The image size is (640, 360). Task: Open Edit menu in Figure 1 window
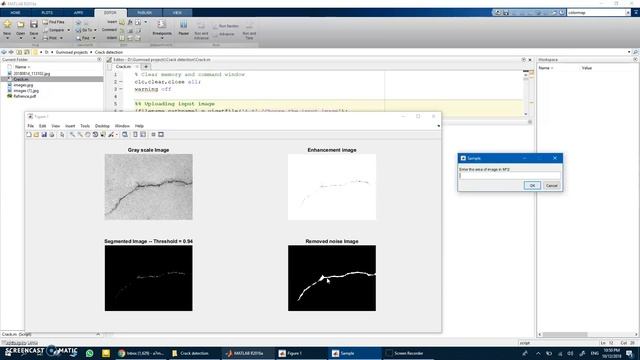click(x=42, y=126)
